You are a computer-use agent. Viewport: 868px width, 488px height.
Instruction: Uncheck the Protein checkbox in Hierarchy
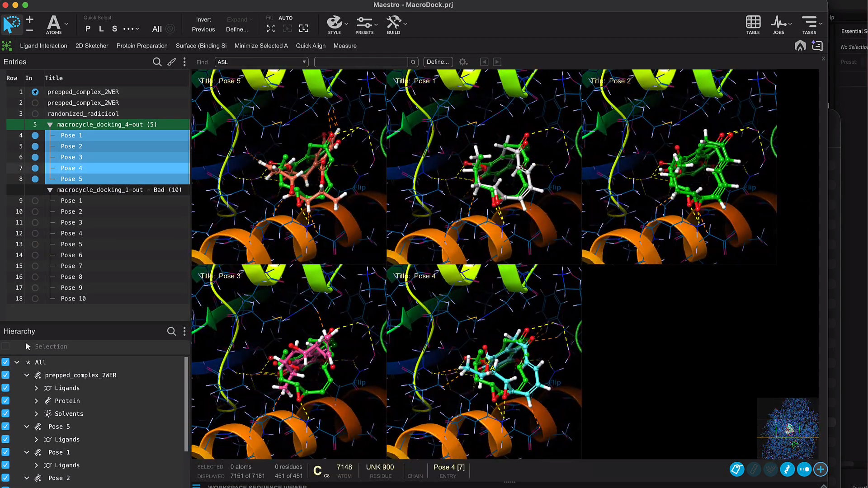(x=5, y=401)
